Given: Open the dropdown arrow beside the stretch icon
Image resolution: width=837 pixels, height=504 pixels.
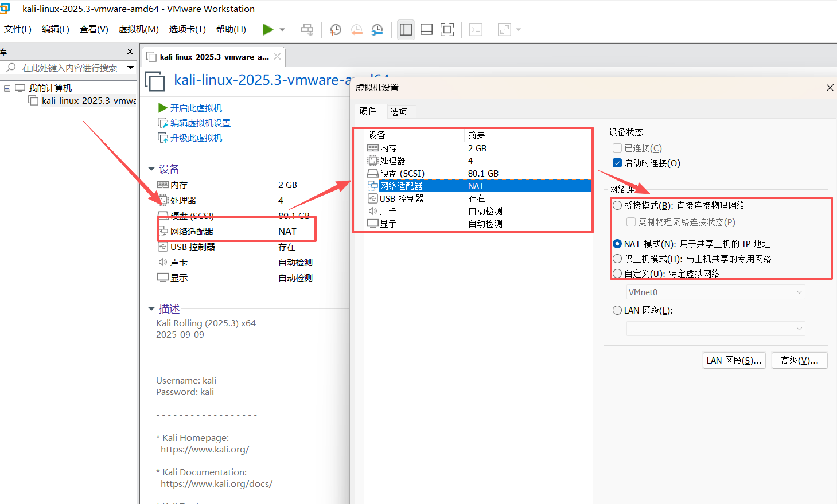Looking at the screenshot, I should 519,30.
